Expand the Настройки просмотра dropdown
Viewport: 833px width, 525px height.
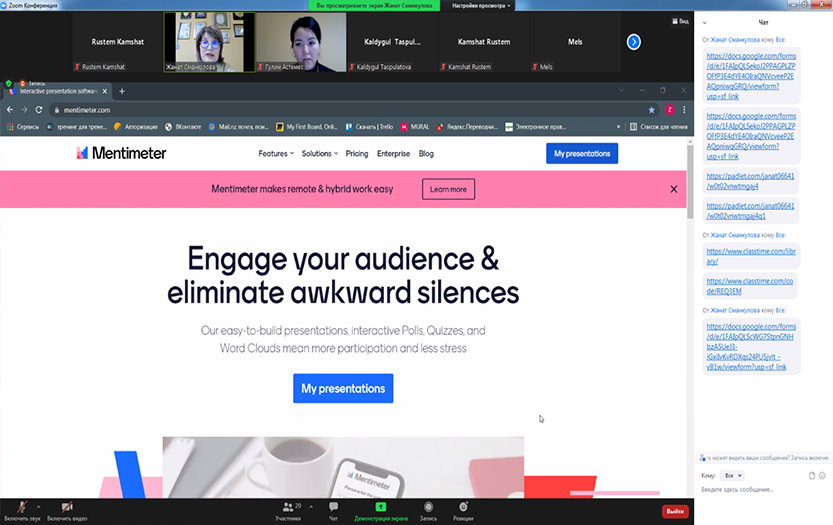[481, 5]
